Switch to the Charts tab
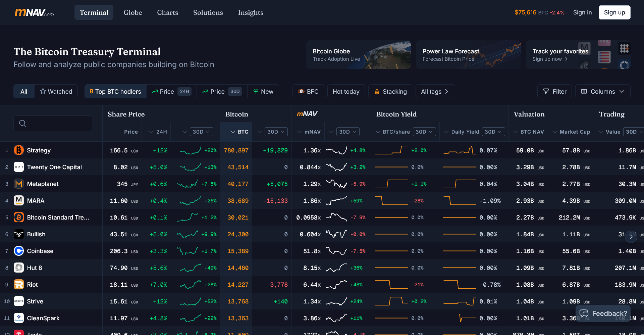The image size is (644, 335). pyautogui.click(x=167, y=12)
